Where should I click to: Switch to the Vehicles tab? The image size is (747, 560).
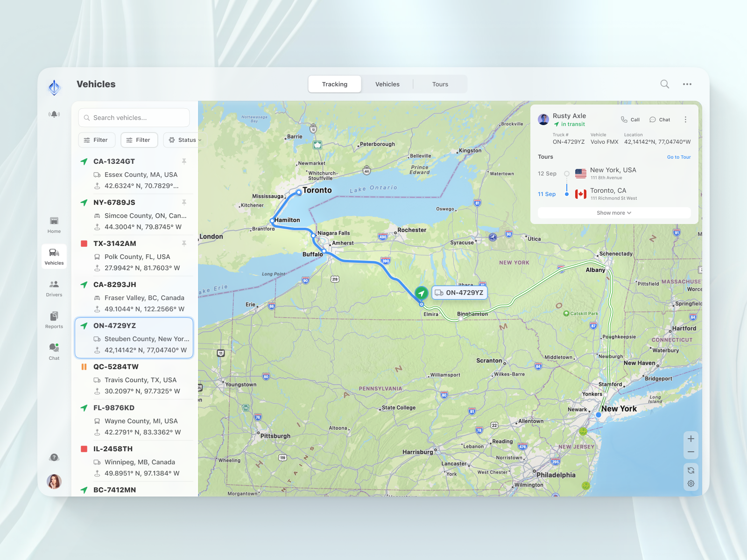(x=387, y=84)
